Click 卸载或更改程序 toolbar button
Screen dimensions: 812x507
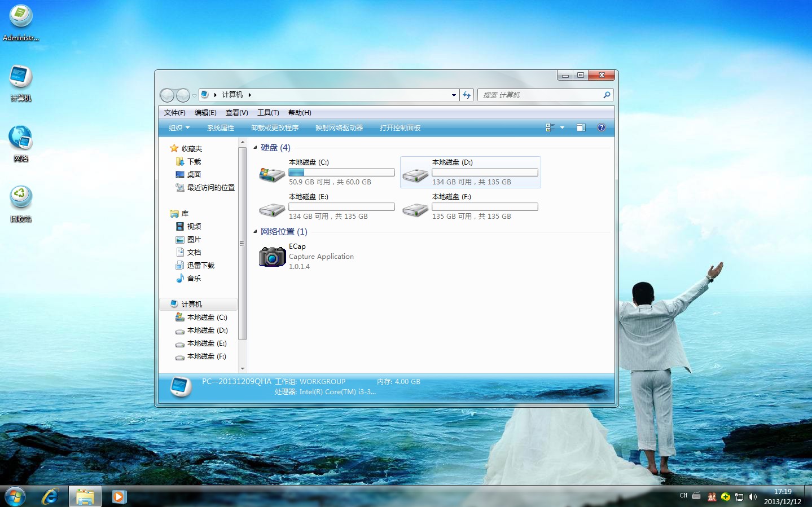pyautogui.click(x=275, y=128)
